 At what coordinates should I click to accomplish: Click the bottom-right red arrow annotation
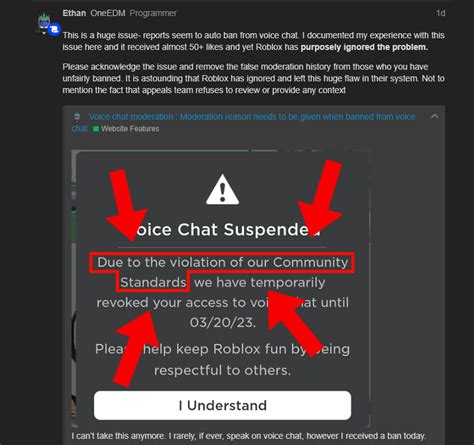tap(294, 323)
